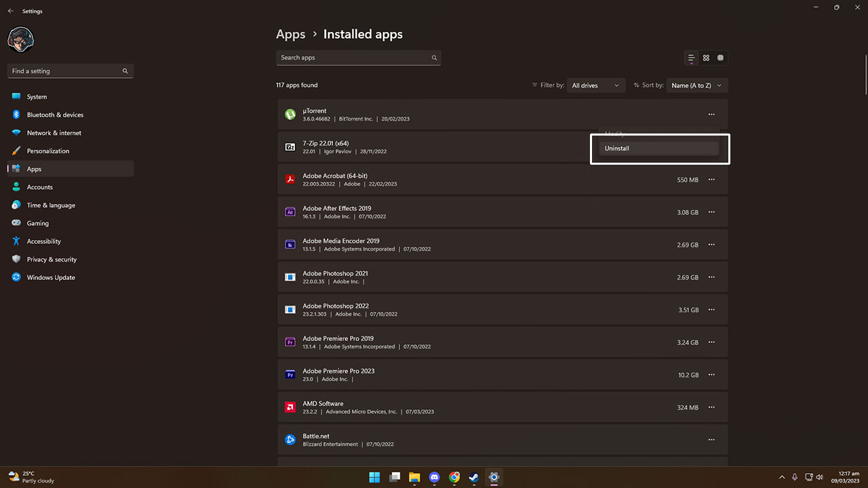
Task: Open Windows Update settings
Action: click(71, 277)
